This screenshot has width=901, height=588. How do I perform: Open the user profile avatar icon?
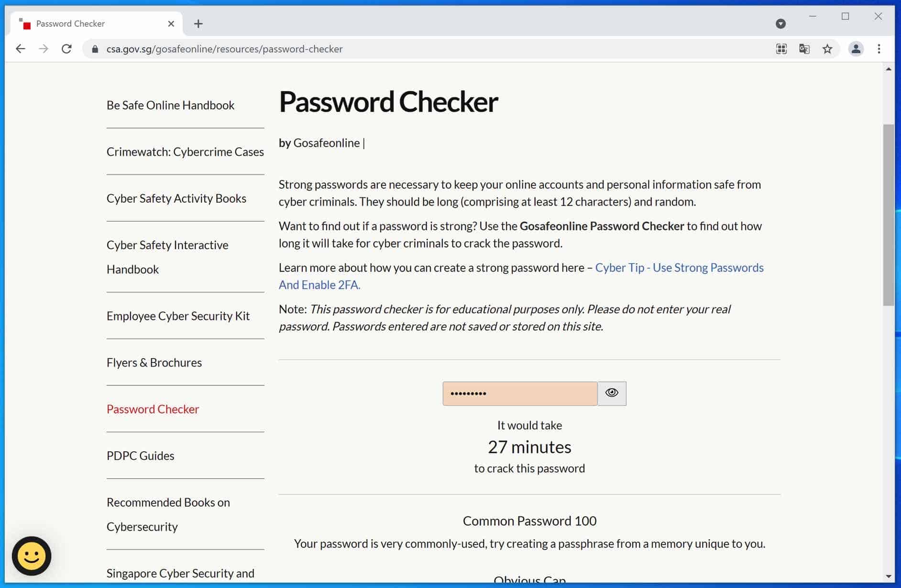(856, 49)
